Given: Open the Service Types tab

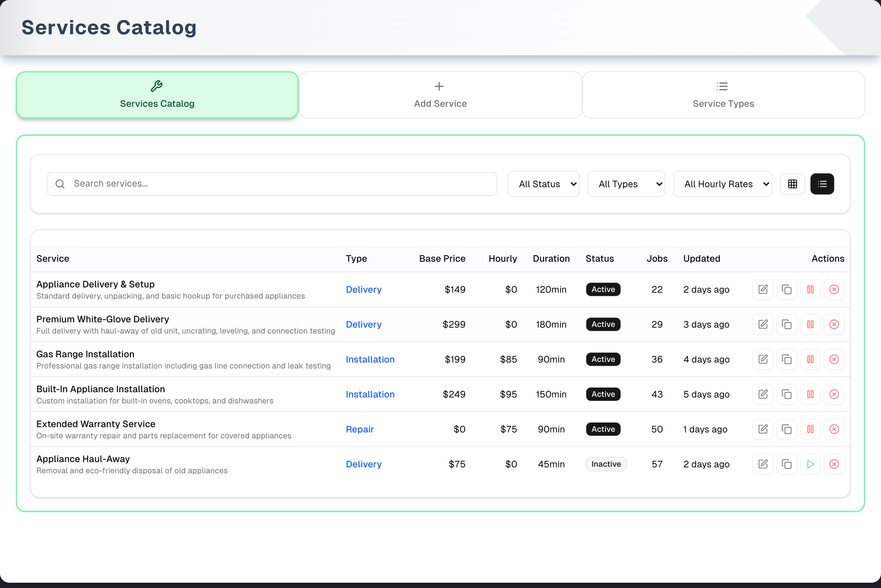Looking at the screenshot, I should [723, 95].
